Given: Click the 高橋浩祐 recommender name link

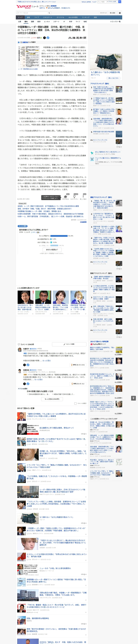Looking at the screenshot, I should click(x=25, y=42).
